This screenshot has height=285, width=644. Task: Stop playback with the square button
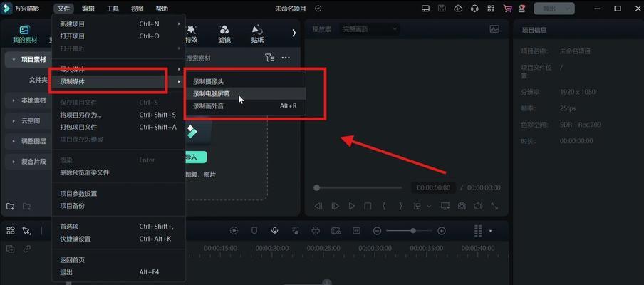click(368, 206)
